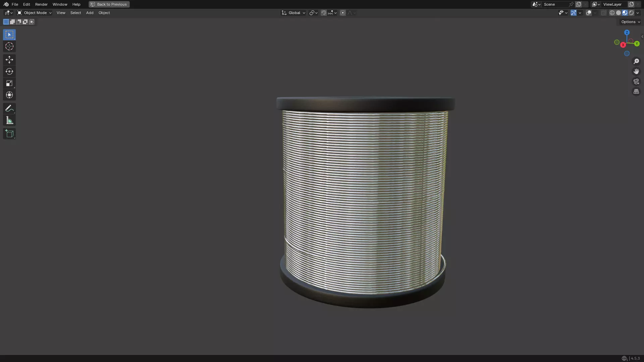Click the Z axis on navigation gizmo

[x=627, y=33]
